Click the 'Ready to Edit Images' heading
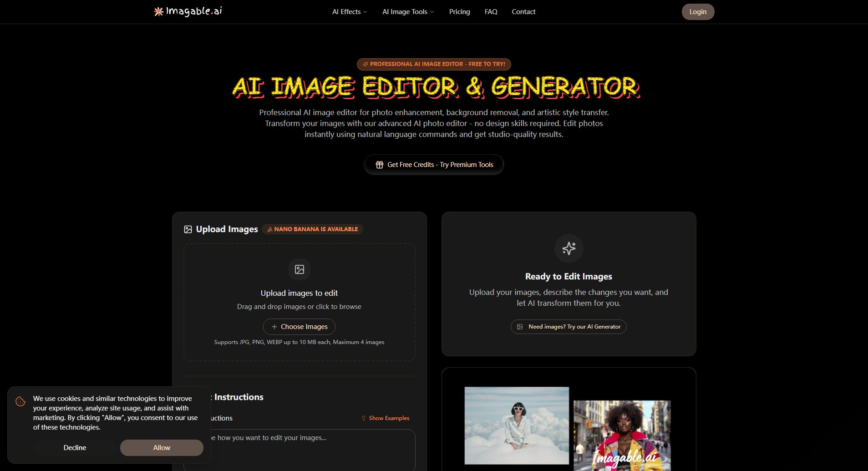The width and height of the screenshot is (868, 471). [x=569, y=277]
